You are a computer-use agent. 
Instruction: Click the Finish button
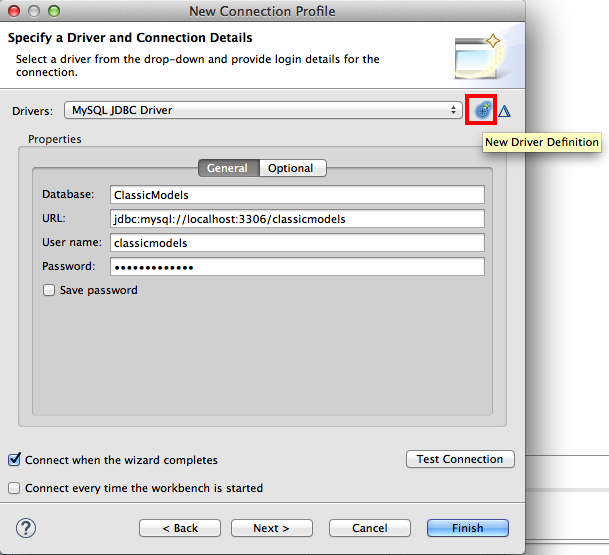coord(468,528)
